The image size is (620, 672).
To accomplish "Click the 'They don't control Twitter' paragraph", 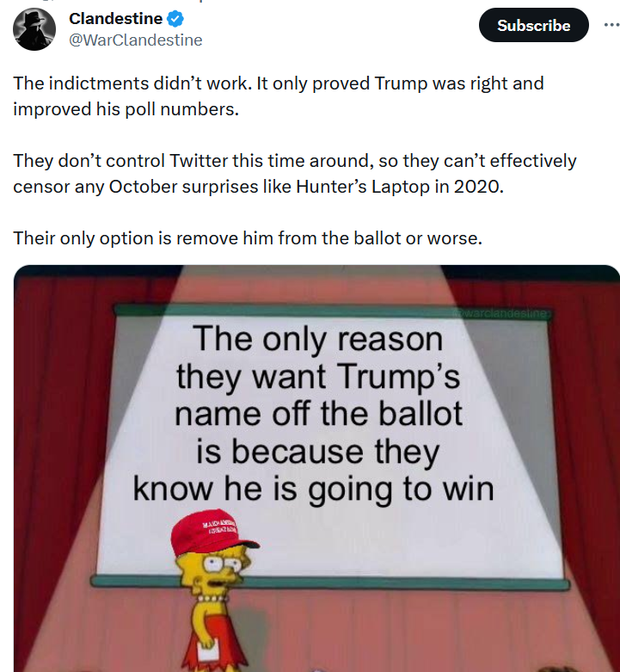I will (x=295, y=174).
